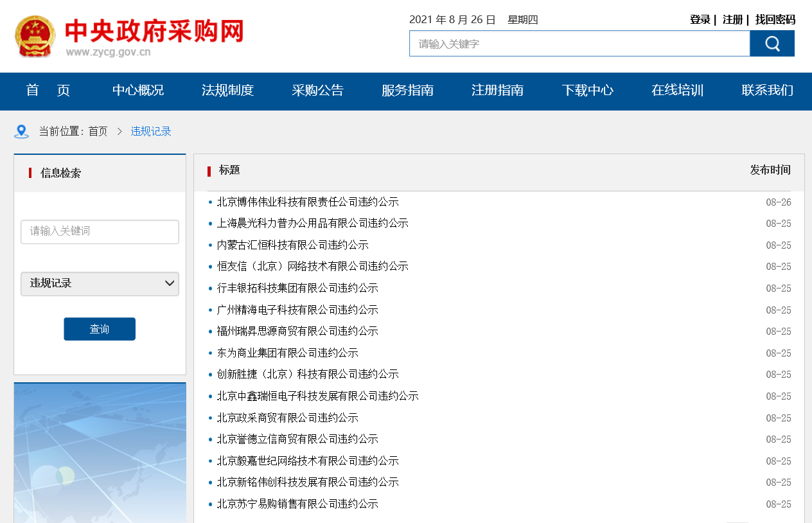The width and height of the screenshot is (812, 523).
Task: Open 北京博伟伟业科技有限责任公司违约公示
Action: pos(308,202)
